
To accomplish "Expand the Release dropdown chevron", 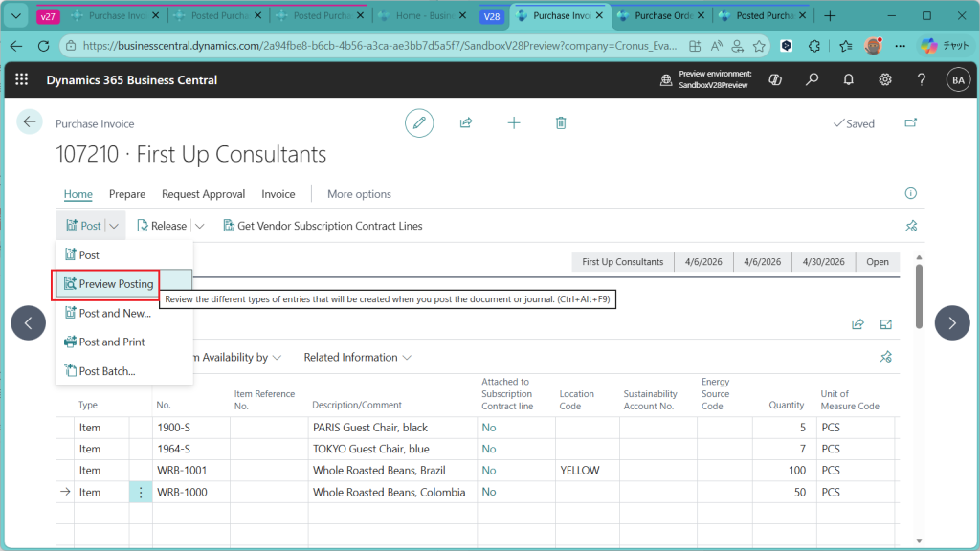I will (x=200, y=227).
